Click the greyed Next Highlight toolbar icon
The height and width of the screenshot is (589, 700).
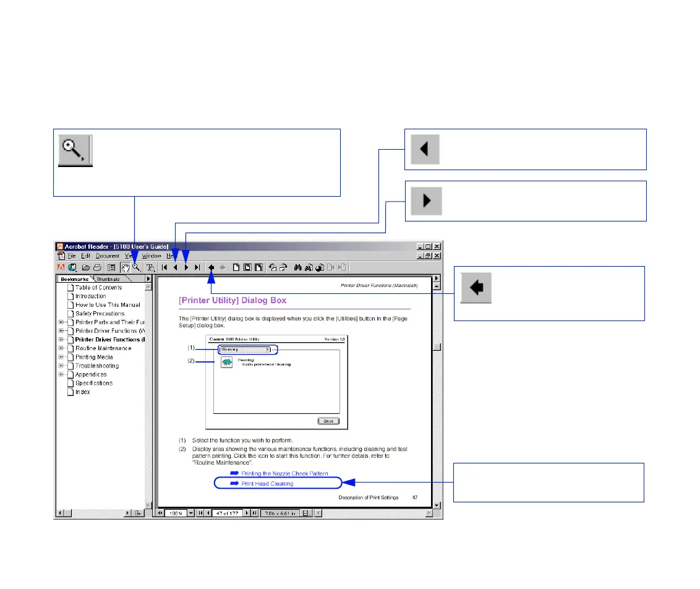coord(342,267)
